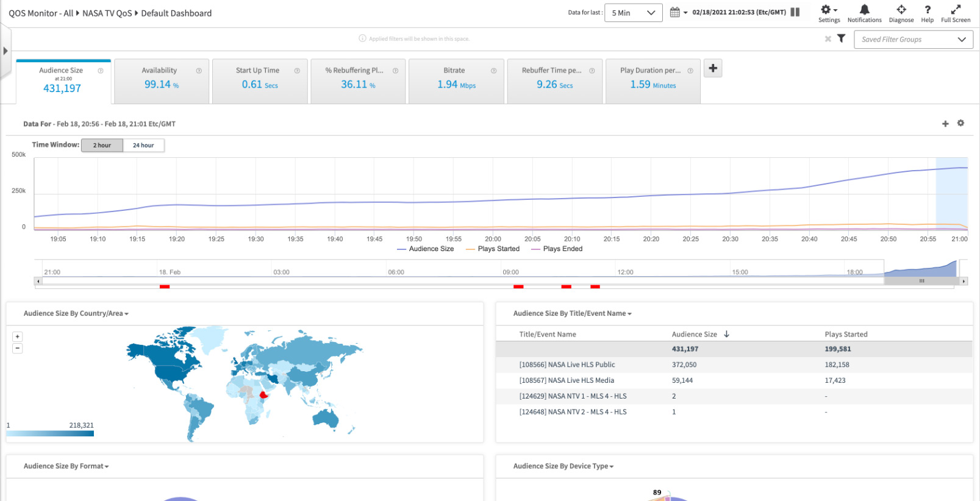Screen dimensions: 980x501
Task: Toggle Plays Ended legend series
Action: click(x=557, y=249)
